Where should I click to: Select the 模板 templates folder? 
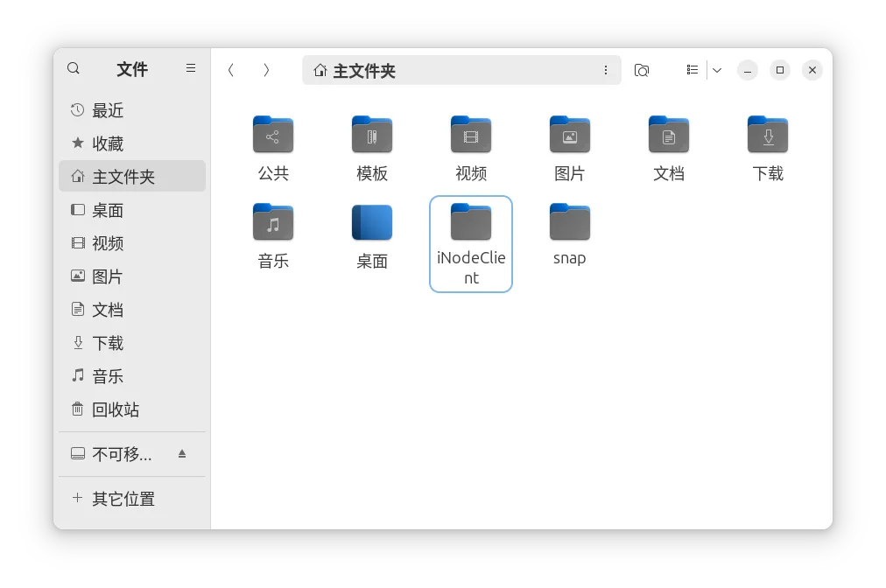tap(372, 136)
